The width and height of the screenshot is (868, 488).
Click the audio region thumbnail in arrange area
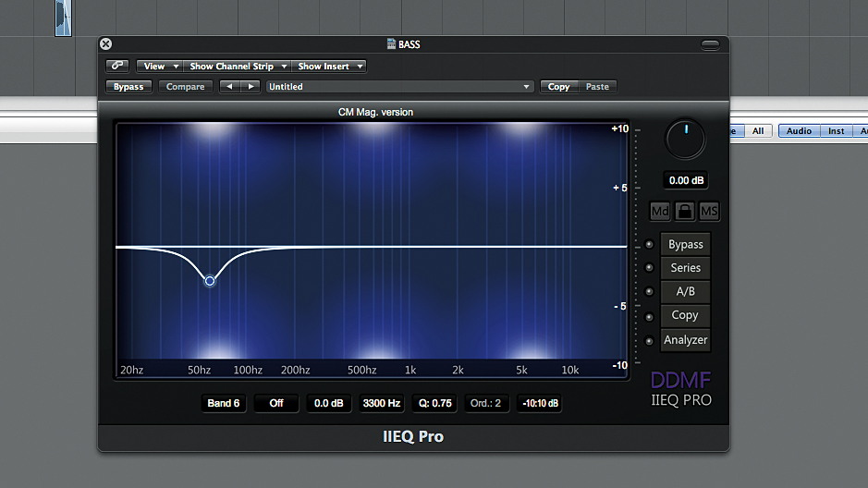point(63,18)
